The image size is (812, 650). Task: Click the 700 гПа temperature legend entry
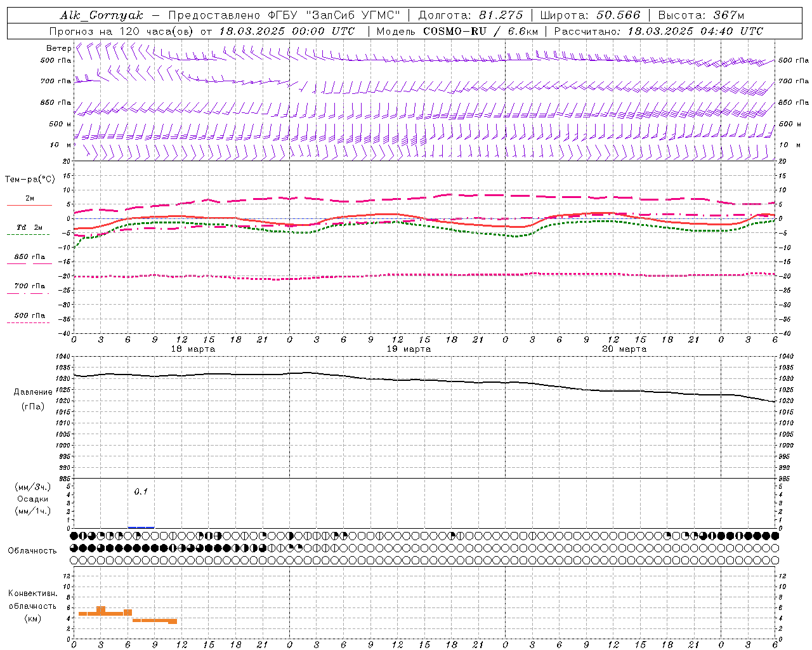(x=30, y=286)
